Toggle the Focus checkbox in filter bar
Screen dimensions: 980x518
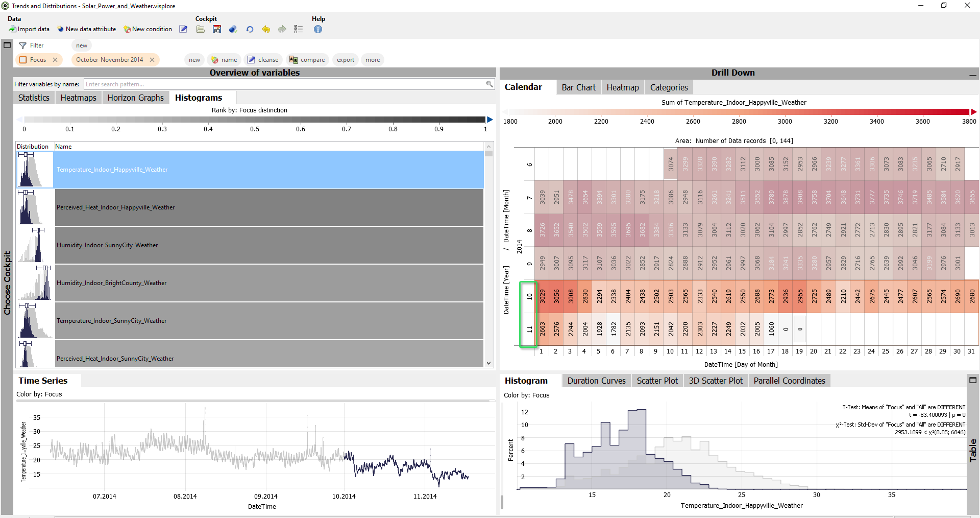point(23,60)
